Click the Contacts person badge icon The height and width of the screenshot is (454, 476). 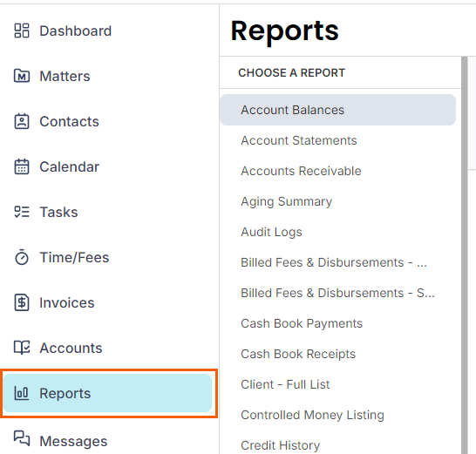point(22,121)
